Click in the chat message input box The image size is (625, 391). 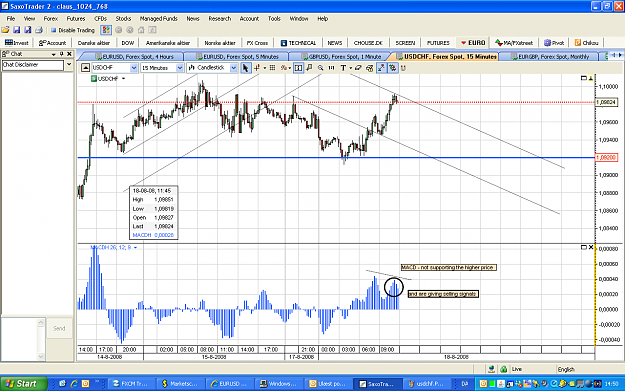coord(19,338)
